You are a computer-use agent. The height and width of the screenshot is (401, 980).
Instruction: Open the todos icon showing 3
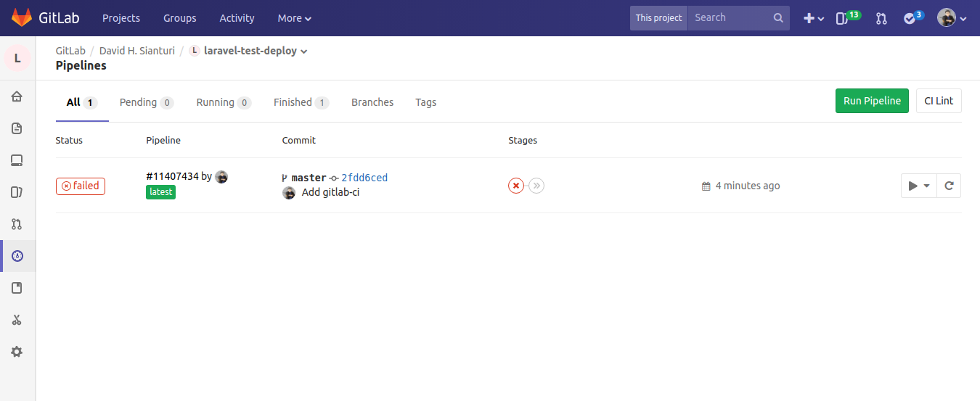[x=913, y=17]
